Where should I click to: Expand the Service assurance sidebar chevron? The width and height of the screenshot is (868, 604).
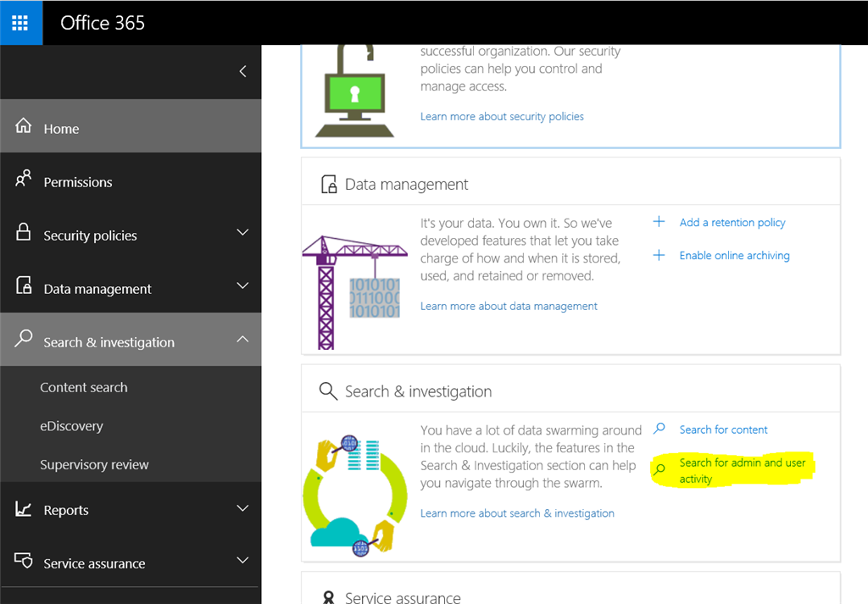tap(242, 560)
